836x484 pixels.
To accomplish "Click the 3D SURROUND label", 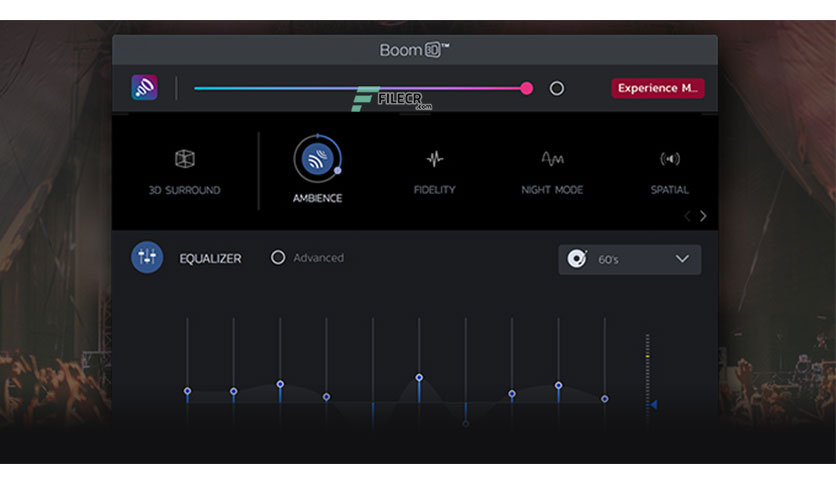I will 184,190.
